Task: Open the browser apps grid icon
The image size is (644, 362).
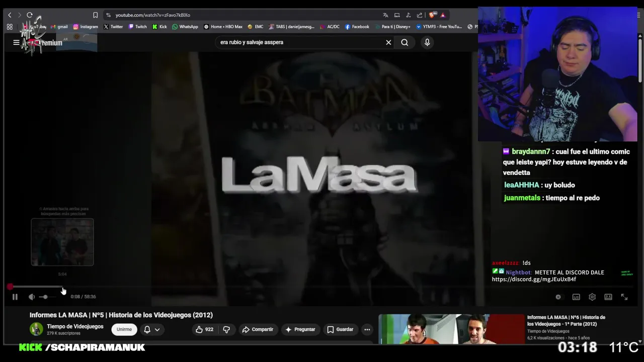Action: point(10,27)
